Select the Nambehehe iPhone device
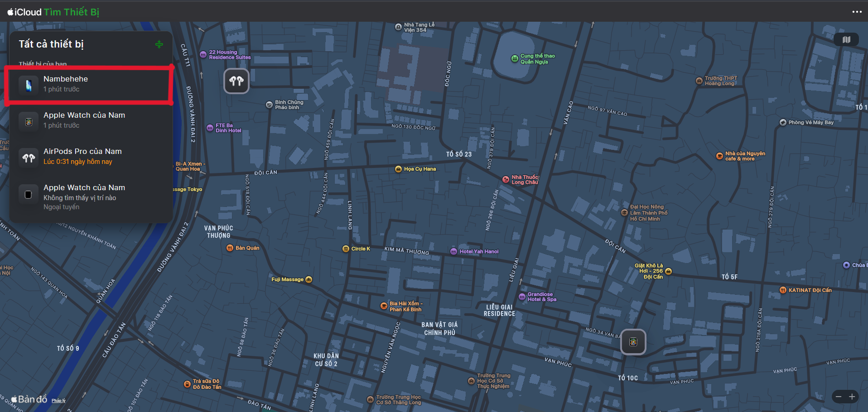The image size is (868, 412). (91, 85)
